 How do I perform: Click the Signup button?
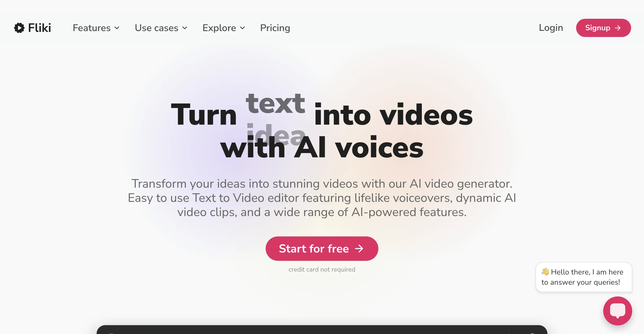pyautogui.click(x=603, y=28)
